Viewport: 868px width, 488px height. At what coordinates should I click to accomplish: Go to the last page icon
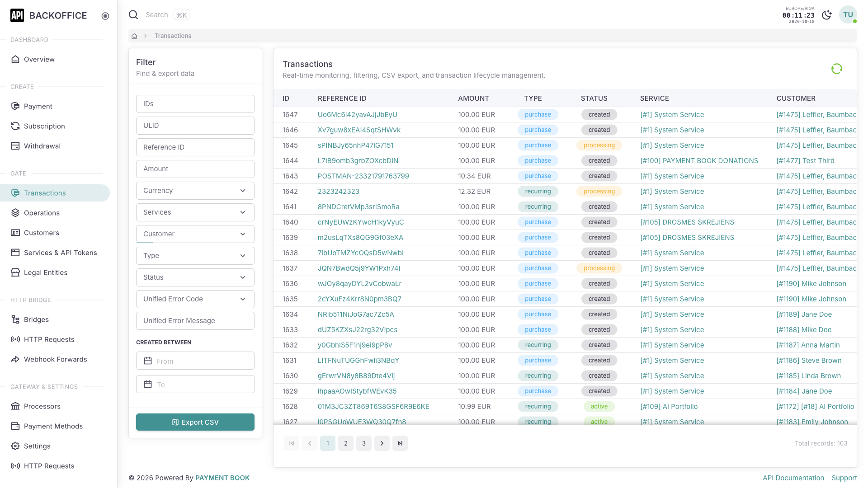(400, 443)
